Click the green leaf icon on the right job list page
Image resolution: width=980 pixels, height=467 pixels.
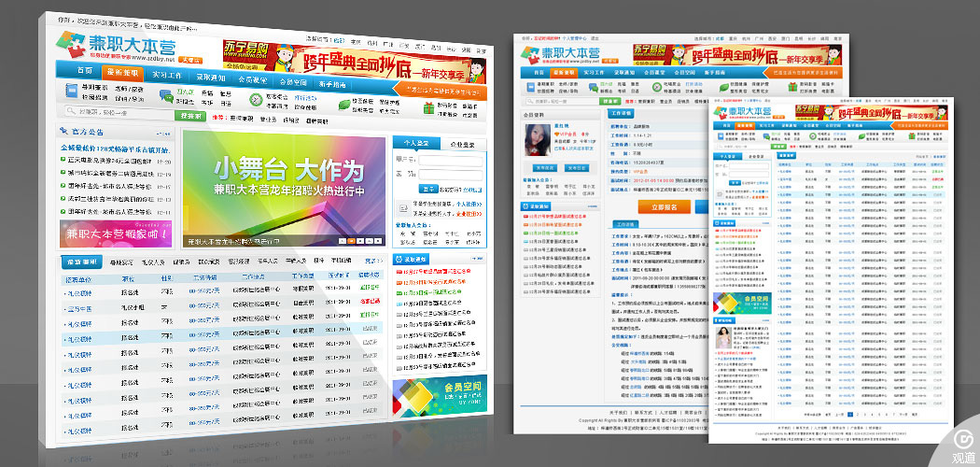coord(860,135)
